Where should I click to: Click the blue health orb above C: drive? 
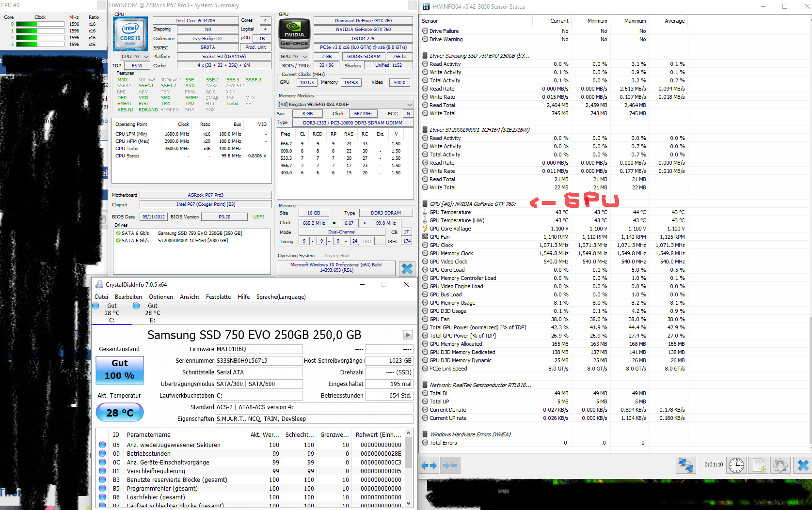click(96, 306)
